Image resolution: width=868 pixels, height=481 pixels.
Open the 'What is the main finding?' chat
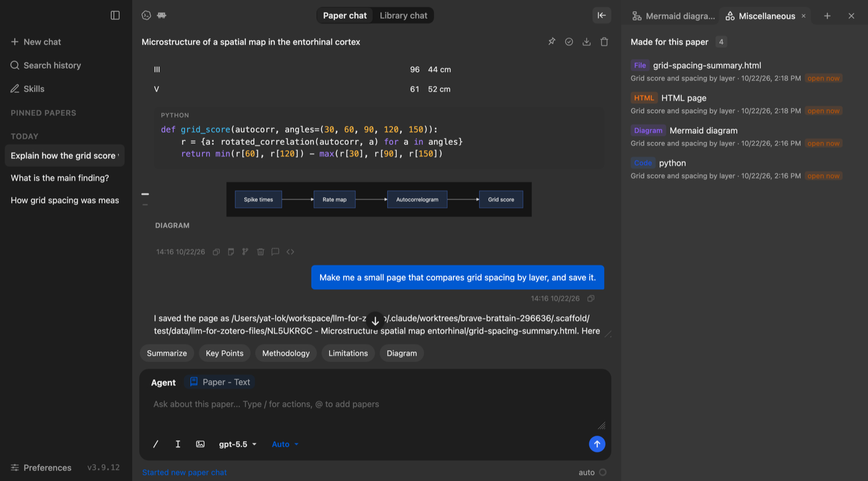coord(60,178)
